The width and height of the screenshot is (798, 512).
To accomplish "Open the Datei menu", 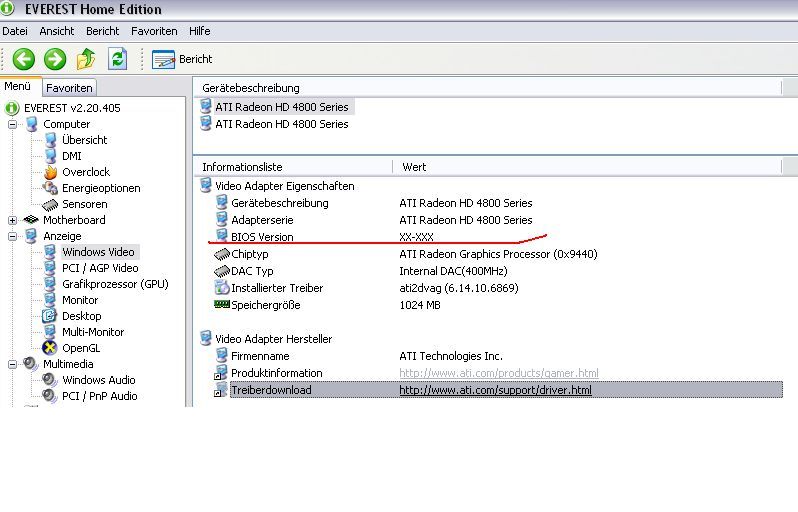I will (15, 31).
